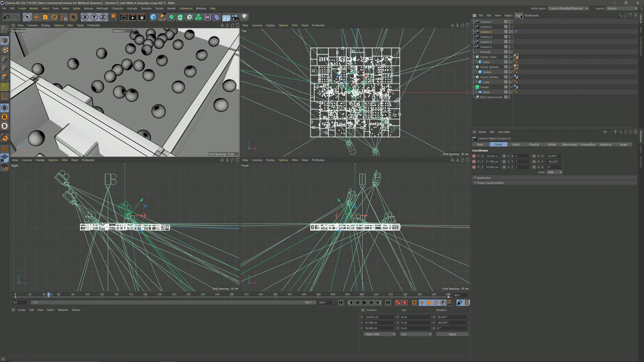Toggle timeline sound playback speaker icon

pos(460,303)
